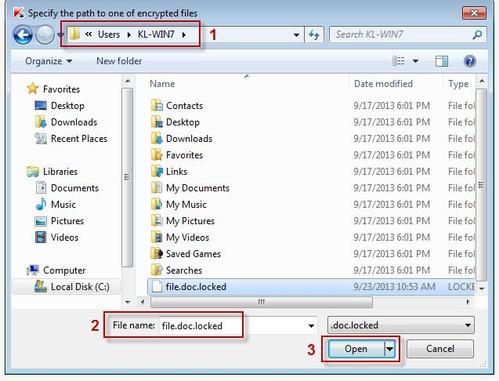Screen dimensions: 499x381
Task: Click the Open button
Action: (356, 349)
